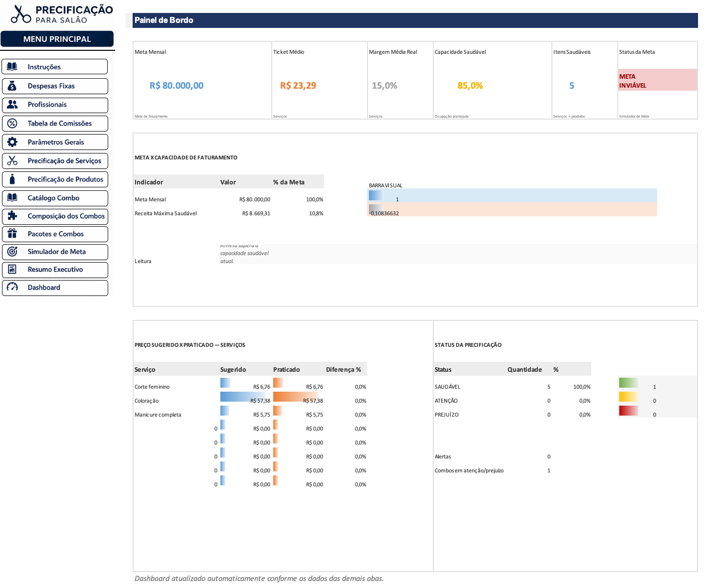Click the META INVIÁVEL status cell

[658, 80]
